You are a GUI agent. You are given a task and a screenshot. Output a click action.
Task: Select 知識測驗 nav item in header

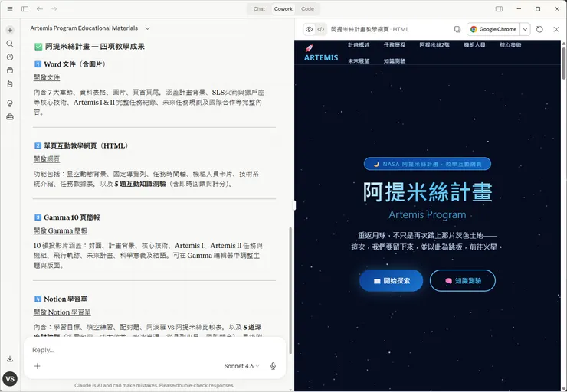coord(395,61)
